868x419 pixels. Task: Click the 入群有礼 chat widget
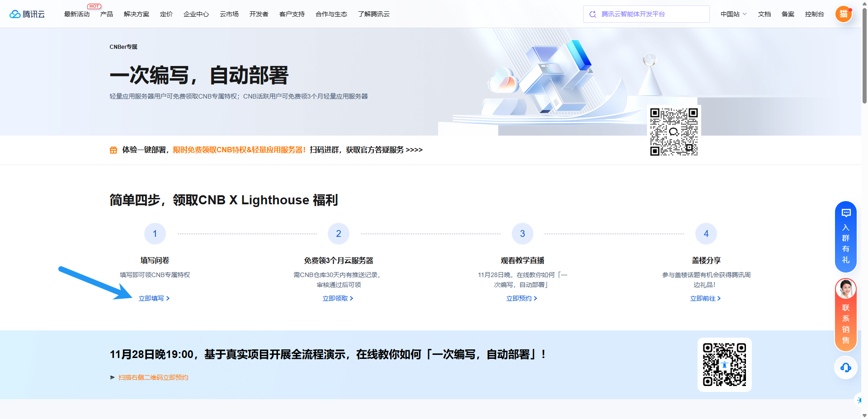point(845,237)
